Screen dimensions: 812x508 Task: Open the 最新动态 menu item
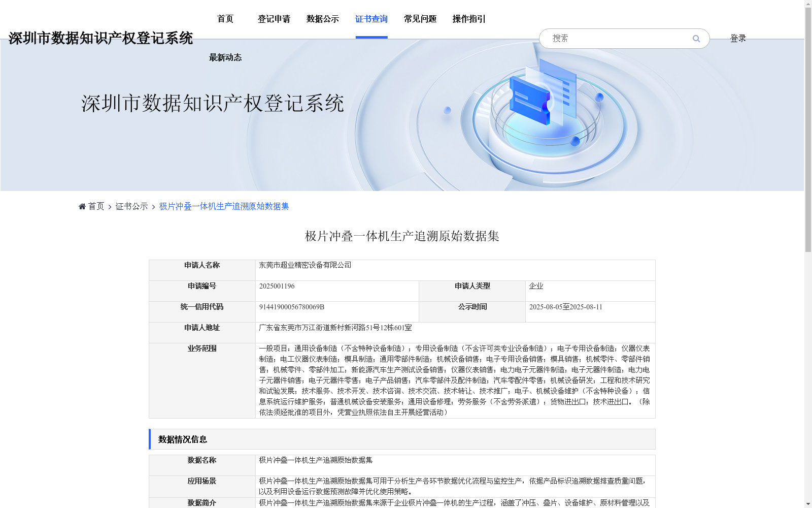coord(225,57)
